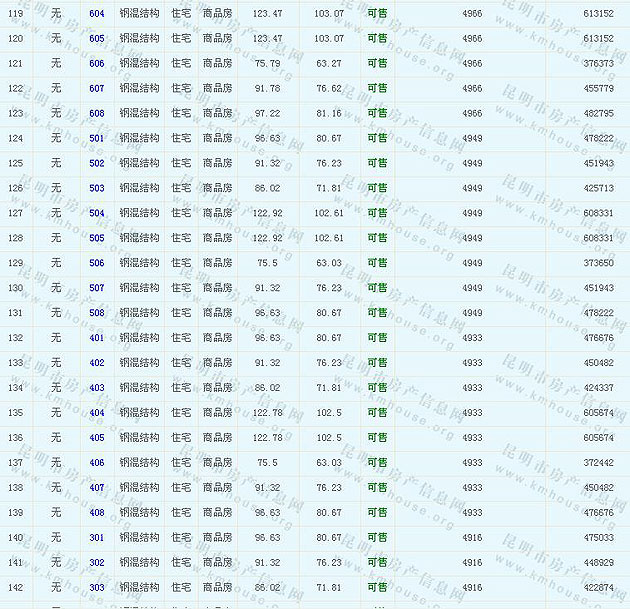Image resolution: width=630 pixels, height=609 pixels.
Task: Click room number 606
Action: (96, 63)
